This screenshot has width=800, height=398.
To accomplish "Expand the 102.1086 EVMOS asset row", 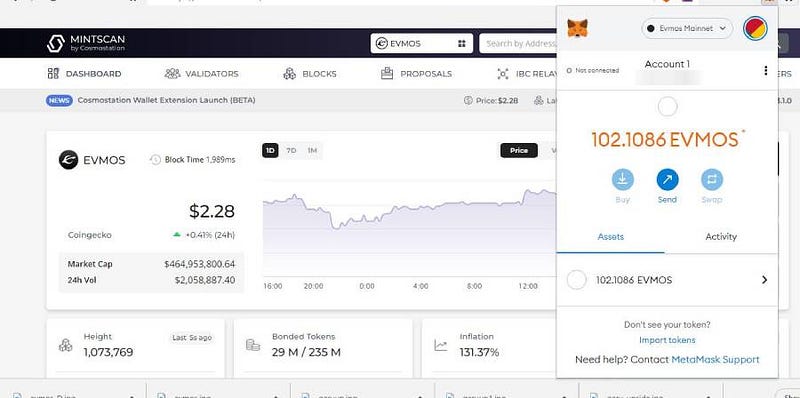I will click(667, 280).
